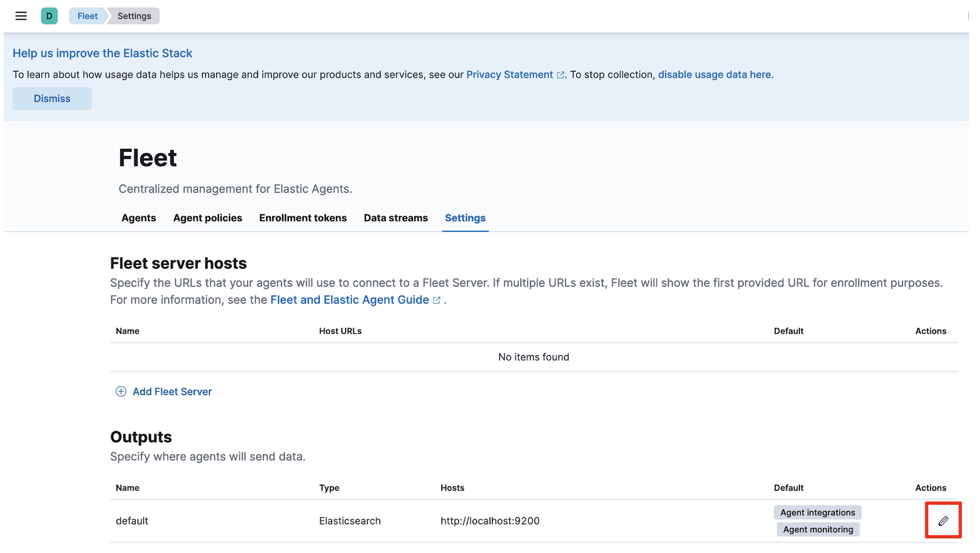Click the Agent monitoring badge
This screenshot has height=553, width=980.
pos(818,529)
